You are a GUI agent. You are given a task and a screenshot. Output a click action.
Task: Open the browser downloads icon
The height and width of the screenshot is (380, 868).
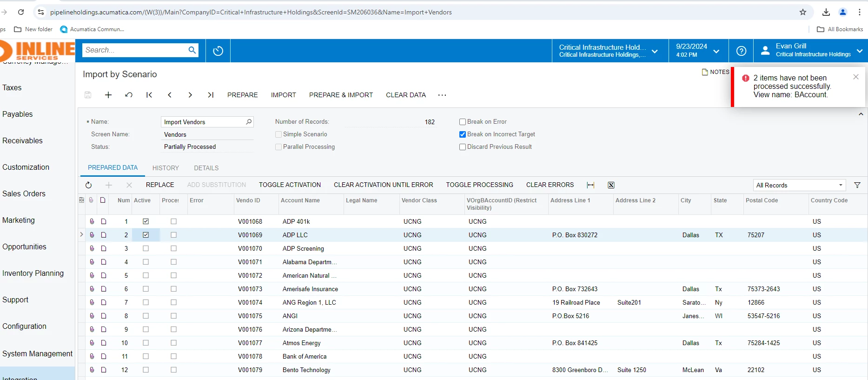[826, 12]
